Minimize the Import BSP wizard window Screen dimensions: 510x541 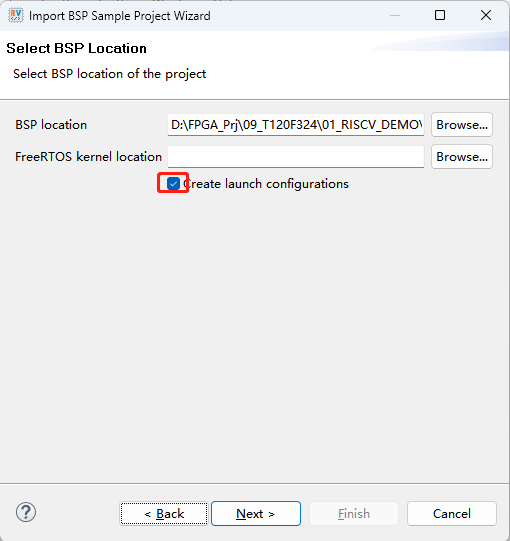coord(395,16)
